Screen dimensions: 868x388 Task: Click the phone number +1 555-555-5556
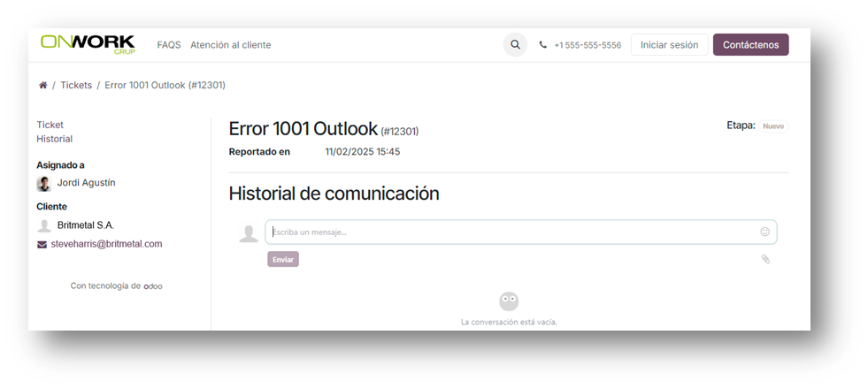click(x=588, y=45)
